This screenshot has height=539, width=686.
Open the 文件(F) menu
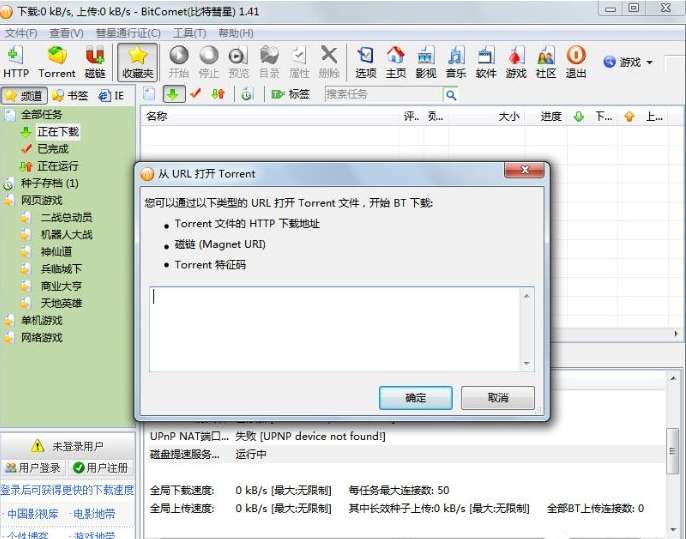coord(21,33)
